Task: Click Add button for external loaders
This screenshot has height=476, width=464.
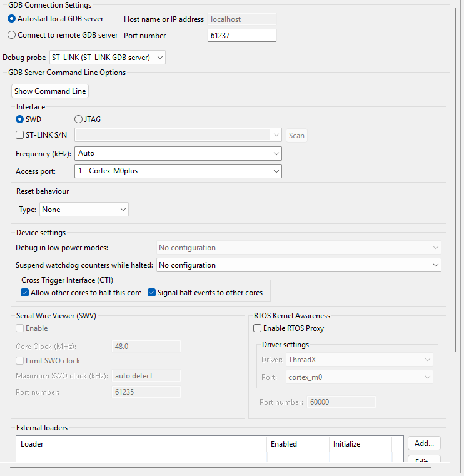Action: (424, 443)
